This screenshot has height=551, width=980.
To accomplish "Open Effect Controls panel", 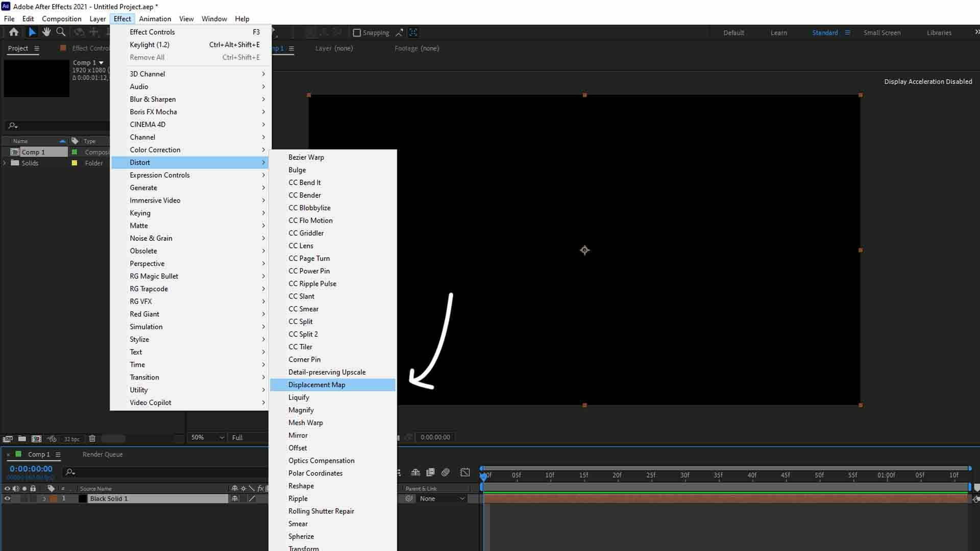I will (x=152, y=32).
